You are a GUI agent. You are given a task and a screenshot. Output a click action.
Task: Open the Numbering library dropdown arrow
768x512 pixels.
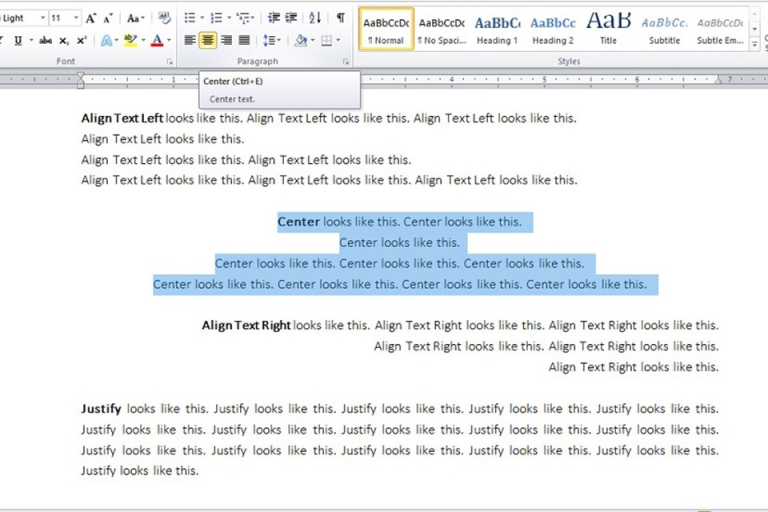[x=229, y=18]
